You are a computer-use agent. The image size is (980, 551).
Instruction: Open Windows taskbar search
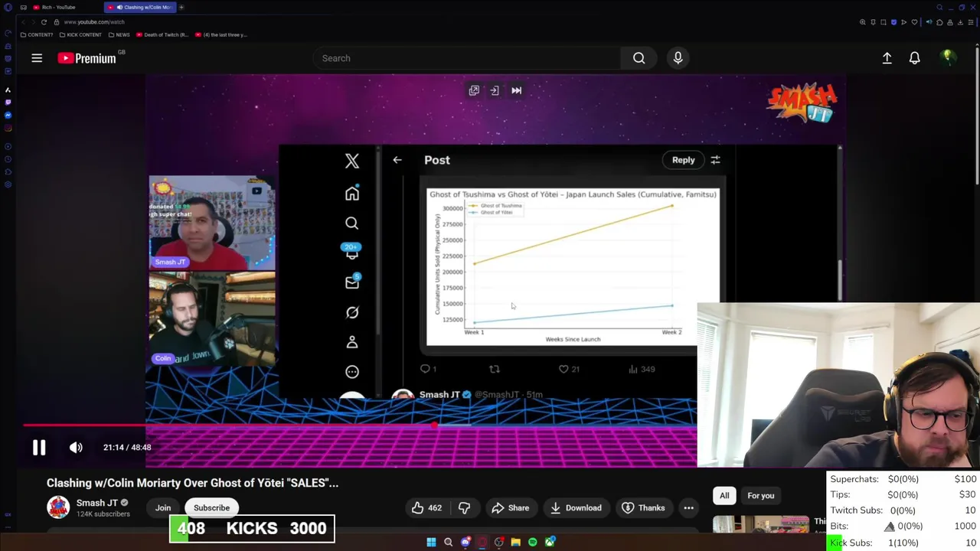[448, 543]
